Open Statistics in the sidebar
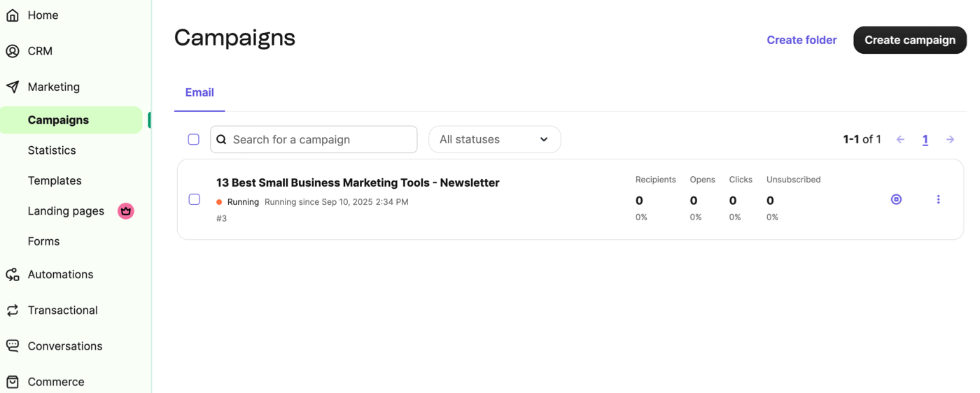 point(52,150)
